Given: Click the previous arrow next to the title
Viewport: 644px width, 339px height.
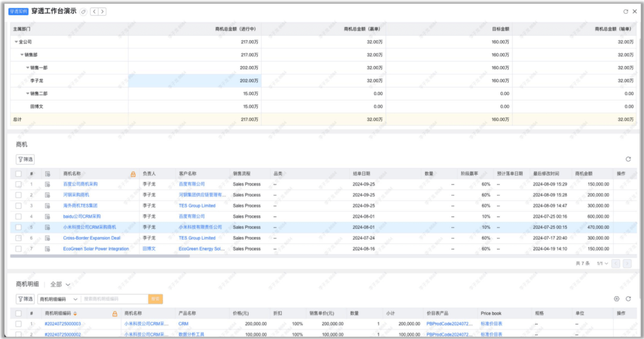Looking at the screenshot, I should click(x=94, y=11).
